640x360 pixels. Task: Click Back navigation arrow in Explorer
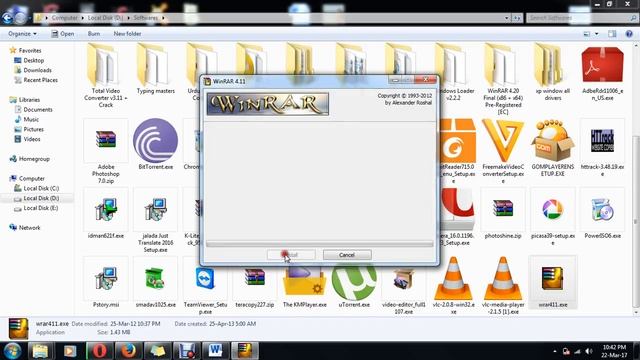click(8, 18)
